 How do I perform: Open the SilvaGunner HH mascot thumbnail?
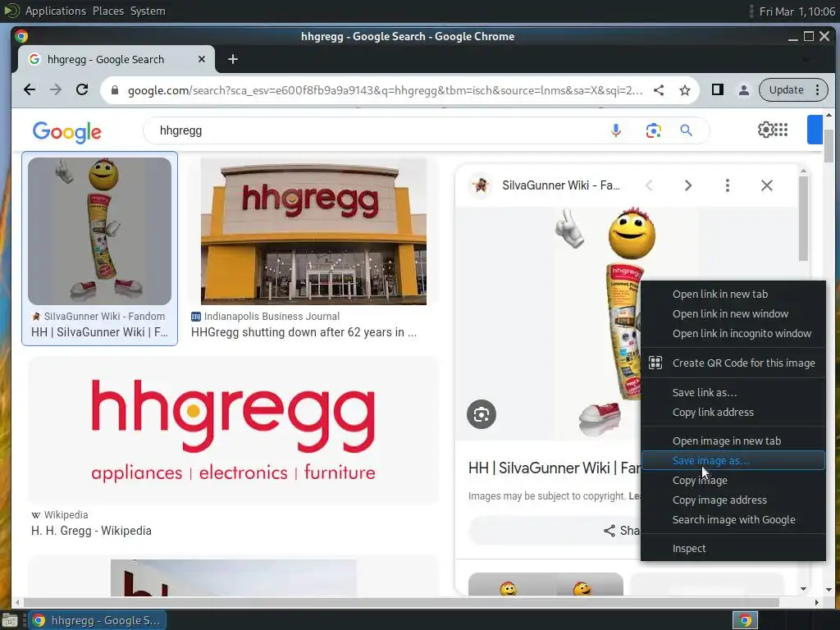pyautogui.click(x=99, y=231)
